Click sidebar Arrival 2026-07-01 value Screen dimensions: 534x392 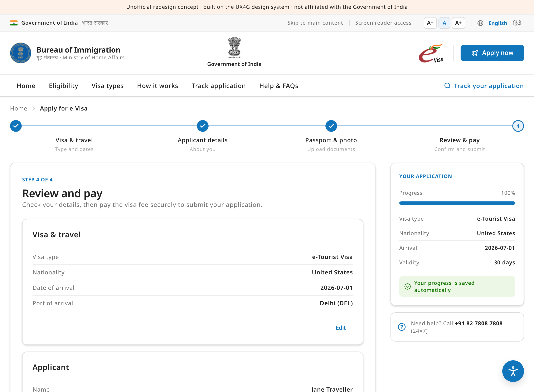(x=500, y=248)
